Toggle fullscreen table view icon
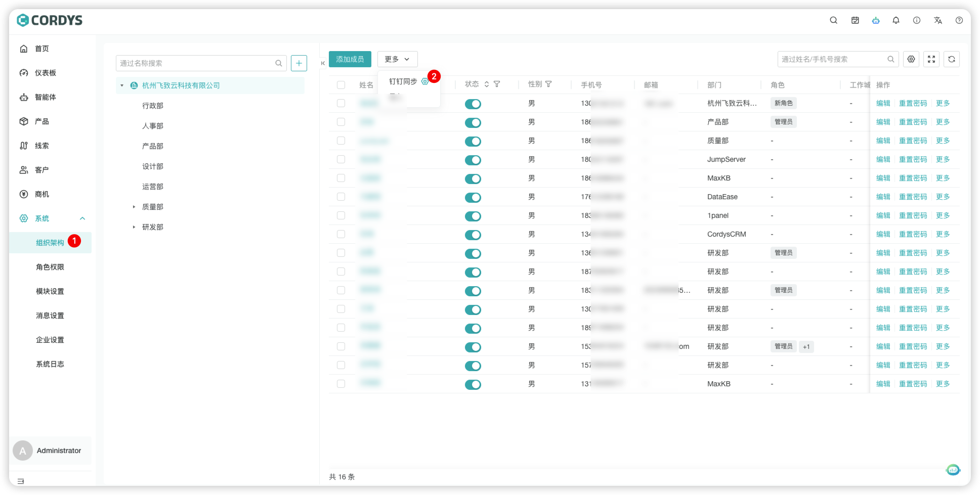The width and height of the screenshot is (980, 495). [931, 59]
